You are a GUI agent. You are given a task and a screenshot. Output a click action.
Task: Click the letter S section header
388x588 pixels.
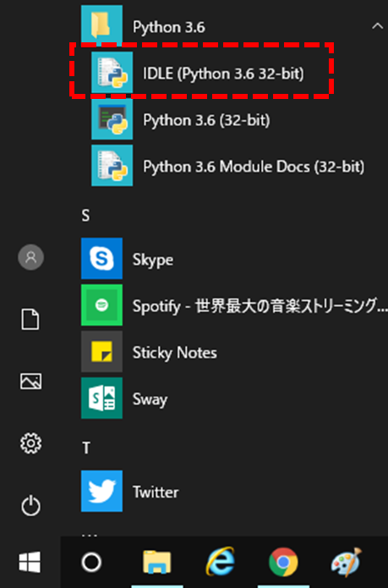85,216
